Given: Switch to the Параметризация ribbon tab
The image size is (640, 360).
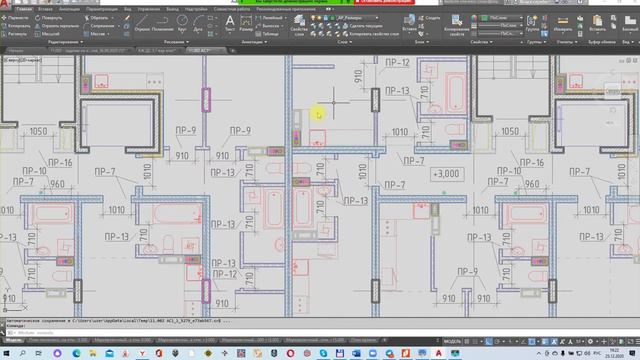Looking at the screenshot, I should [102, 9].
